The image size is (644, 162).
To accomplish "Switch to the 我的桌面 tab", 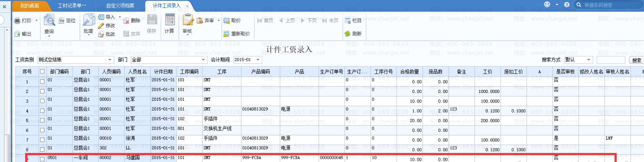I will click(29, 6).
